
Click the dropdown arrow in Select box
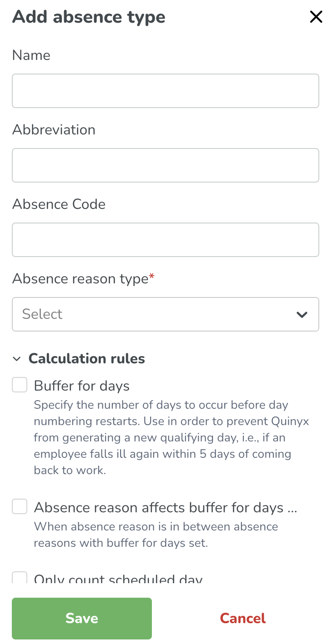(x=302, y=314)
